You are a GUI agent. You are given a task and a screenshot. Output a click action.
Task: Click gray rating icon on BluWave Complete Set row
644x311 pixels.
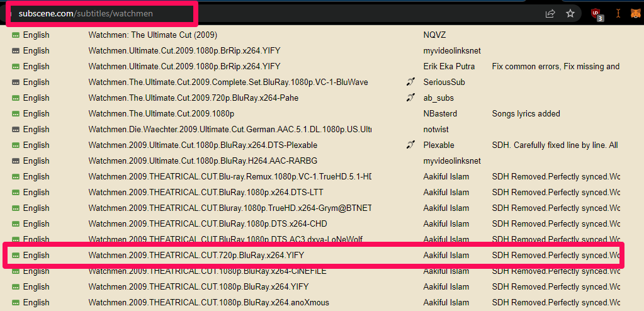[16, 82]
